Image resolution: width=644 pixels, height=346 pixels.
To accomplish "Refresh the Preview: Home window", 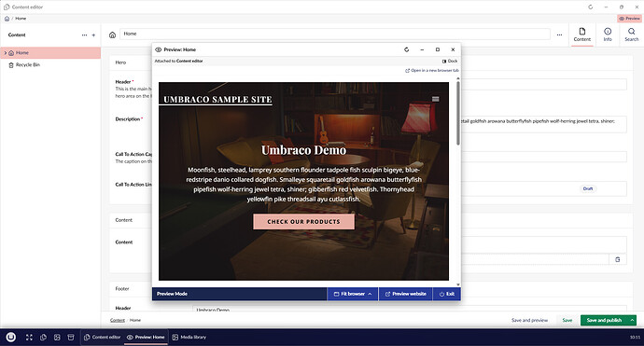I will coord(407,49).
